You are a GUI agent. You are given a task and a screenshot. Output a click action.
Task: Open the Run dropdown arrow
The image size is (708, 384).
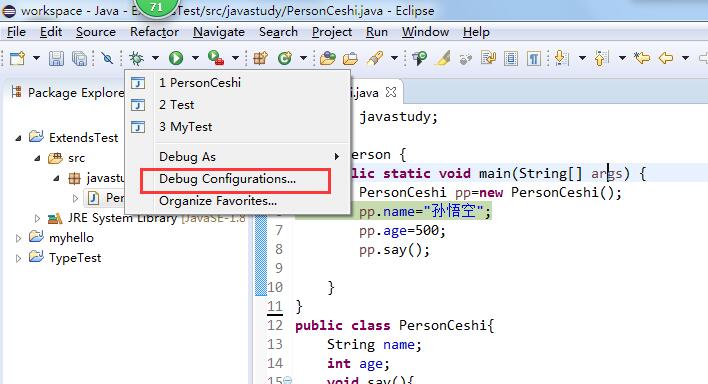tap(195, 58)
